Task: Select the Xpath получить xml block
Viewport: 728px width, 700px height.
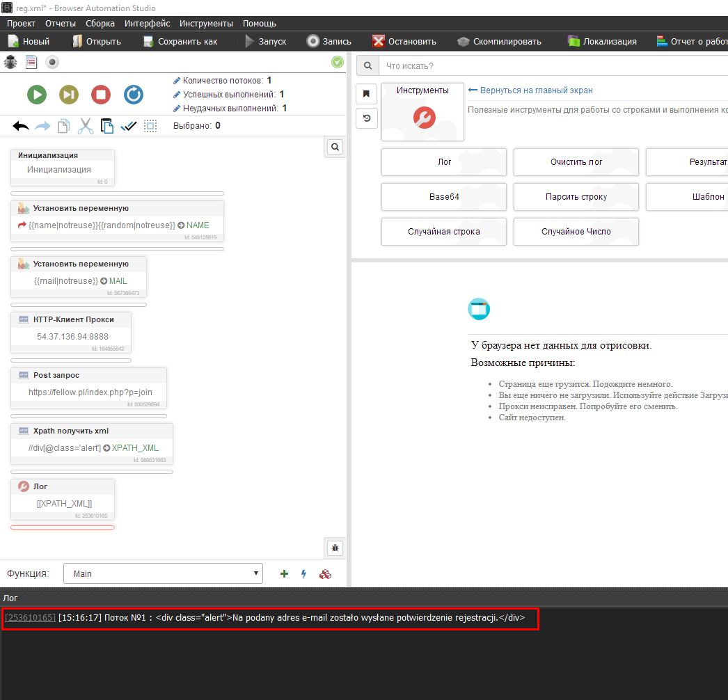Action: point(92,444)
